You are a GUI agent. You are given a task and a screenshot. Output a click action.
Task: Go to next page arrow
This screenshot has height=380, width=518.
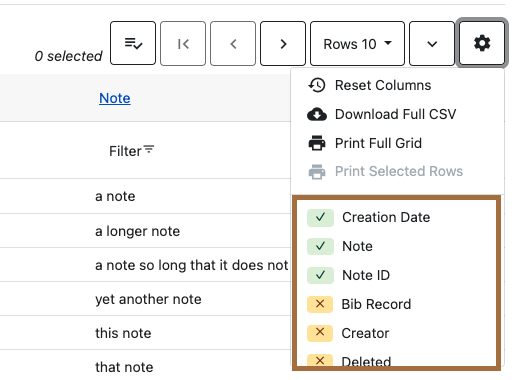pyautogui.click(x=283, y=43)
